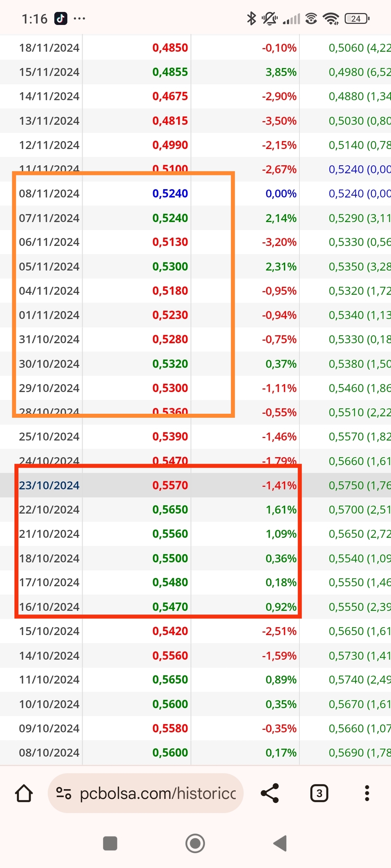The width and height of the screenshot is (391, 868).
Task: Tap the 3,85% change on 15/11/2024
Action: (x=281, y=72)
